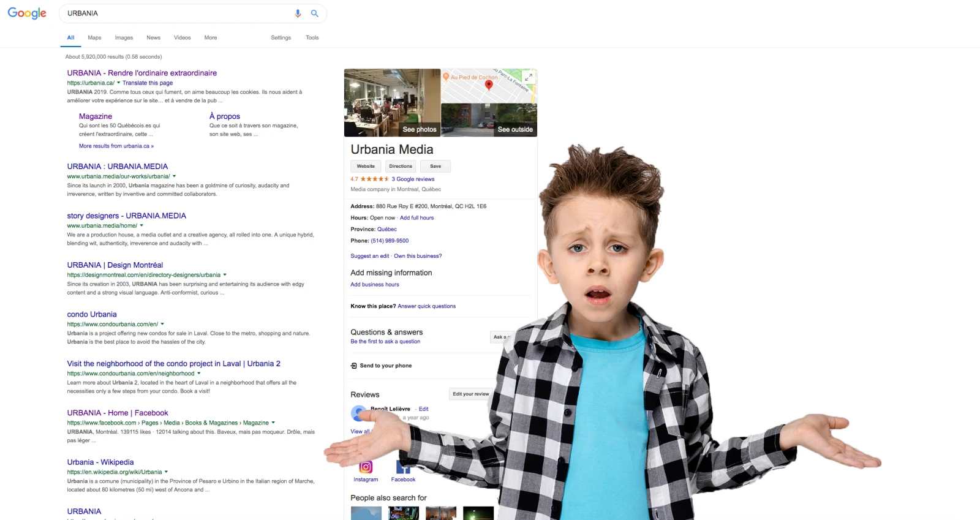Open the News search tab
This screenshot has height=520, width=980.
point(153,38)
